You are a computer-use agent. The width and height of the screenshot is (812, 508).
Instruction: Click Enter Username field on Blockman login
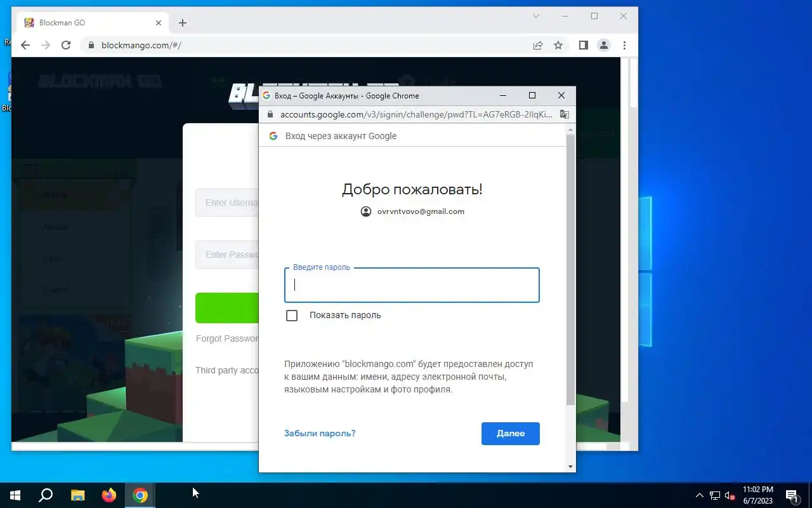pyautogui.click(x=227, y=203)
